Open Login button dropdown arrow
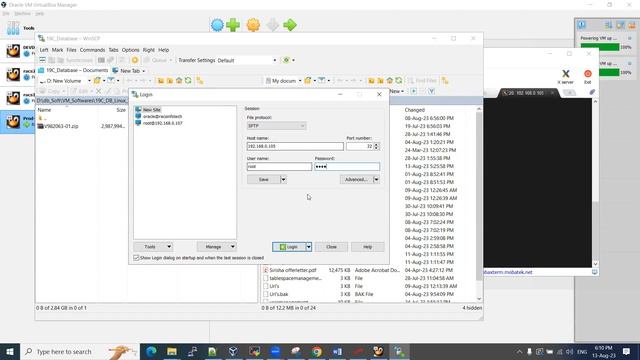The height and width of the screenshot is (360, 640). [x=309, y=247]
